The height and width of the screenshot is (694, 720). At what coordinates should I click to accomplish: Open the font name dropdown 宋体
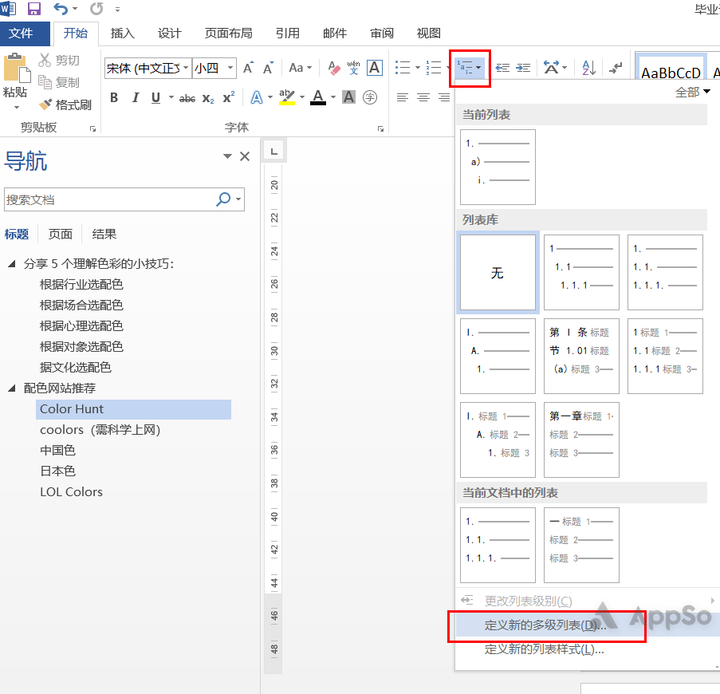coord(186,68)
